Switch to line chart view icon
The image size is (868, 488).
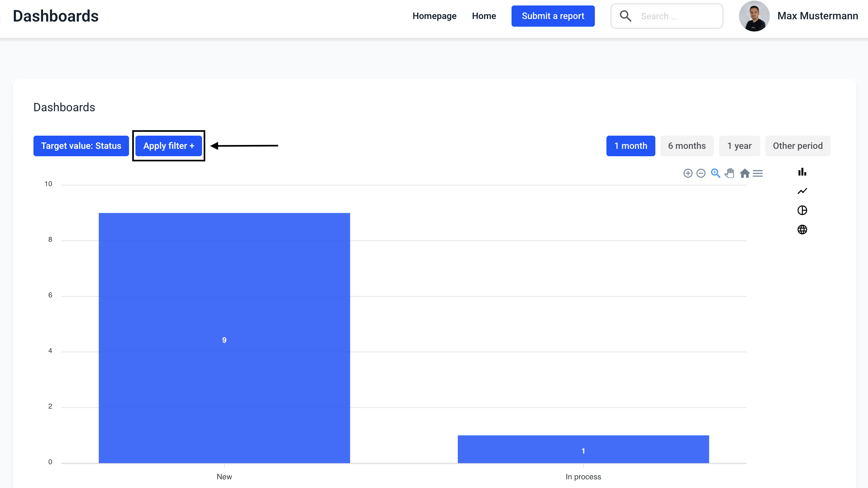[802, 191]
